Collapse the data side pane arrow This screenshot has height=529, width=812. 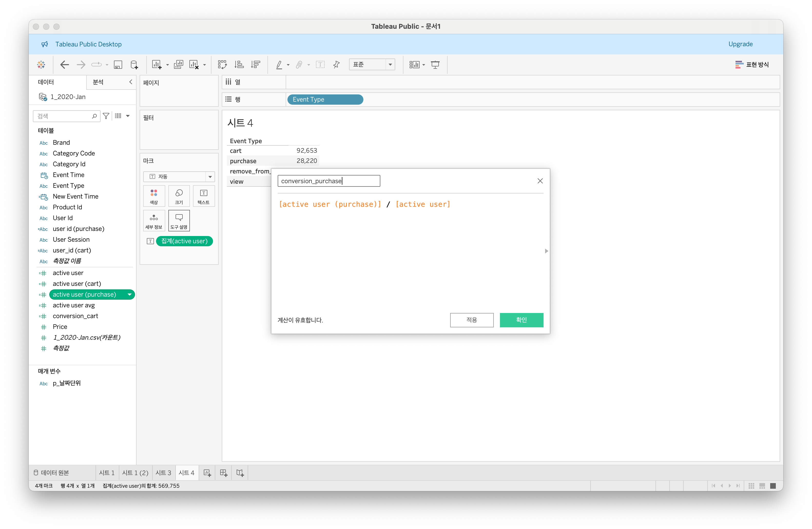click(131, 82)
